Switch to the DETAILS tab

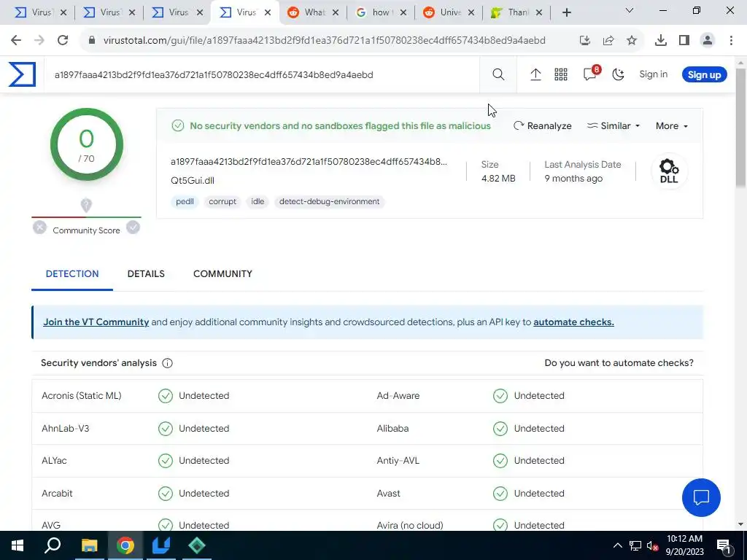[146, 274]
